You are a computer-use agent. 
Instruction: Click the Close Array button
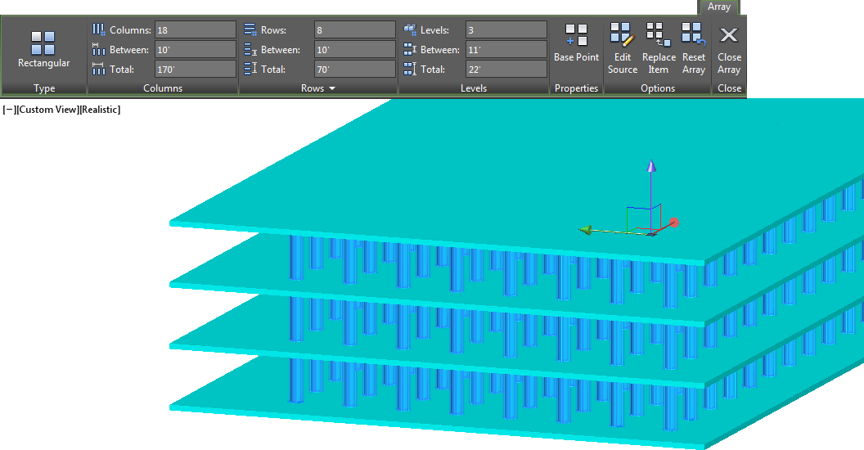[x=729, y=38]
